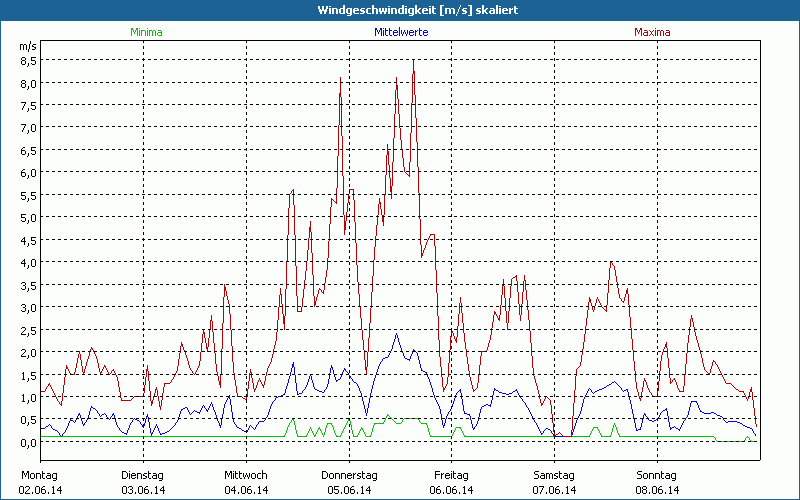Click the date 02.06.14 on x-axis

click(39, 490)
